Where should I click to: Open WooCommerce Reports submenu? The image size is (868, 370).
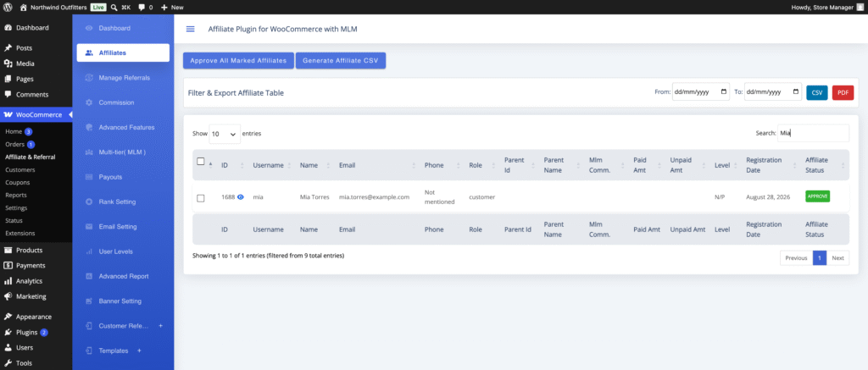(16, 196)
